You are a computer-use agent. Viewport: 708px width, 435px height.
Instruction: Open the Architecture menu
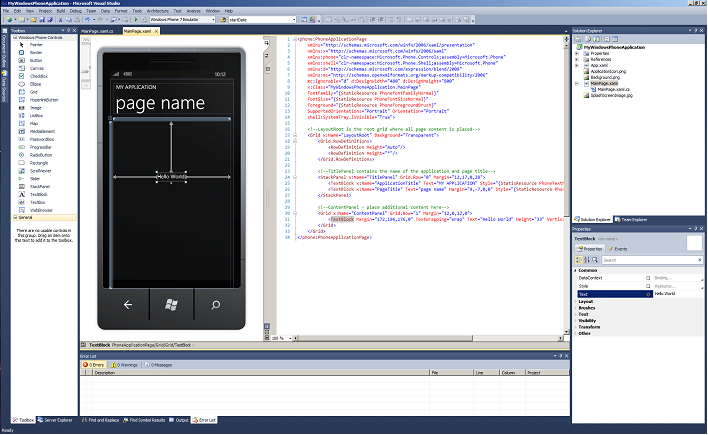point(158,11)
